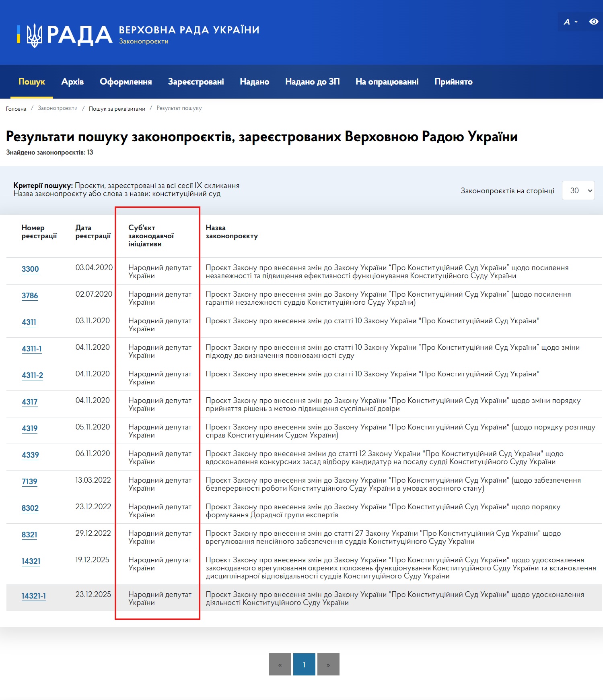Open bill number 4319

[30, 428]
